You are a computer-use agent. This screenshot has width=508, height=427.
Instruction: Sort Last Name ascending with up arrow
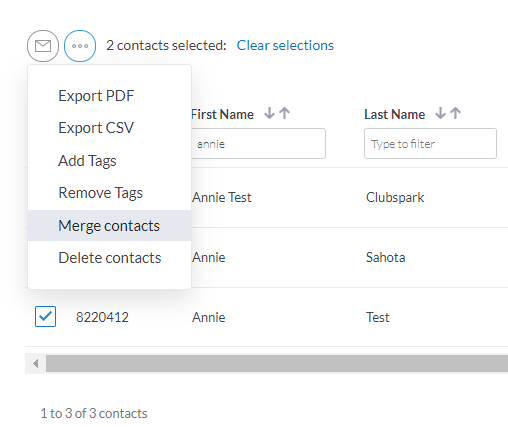click(455, 113)
